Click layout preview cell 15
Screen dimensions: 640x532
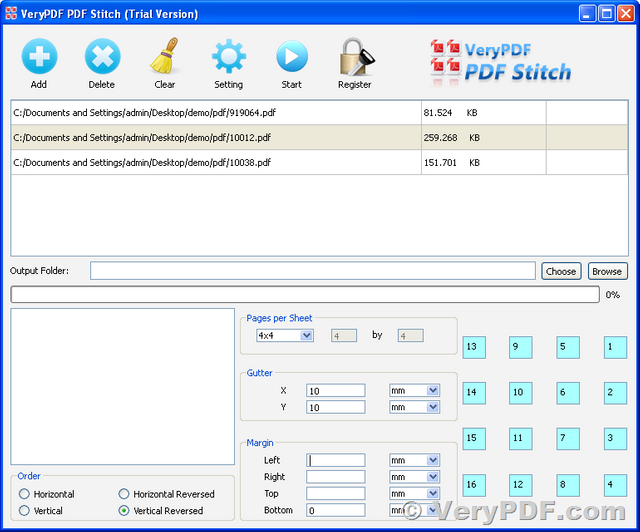pos(474,439)
